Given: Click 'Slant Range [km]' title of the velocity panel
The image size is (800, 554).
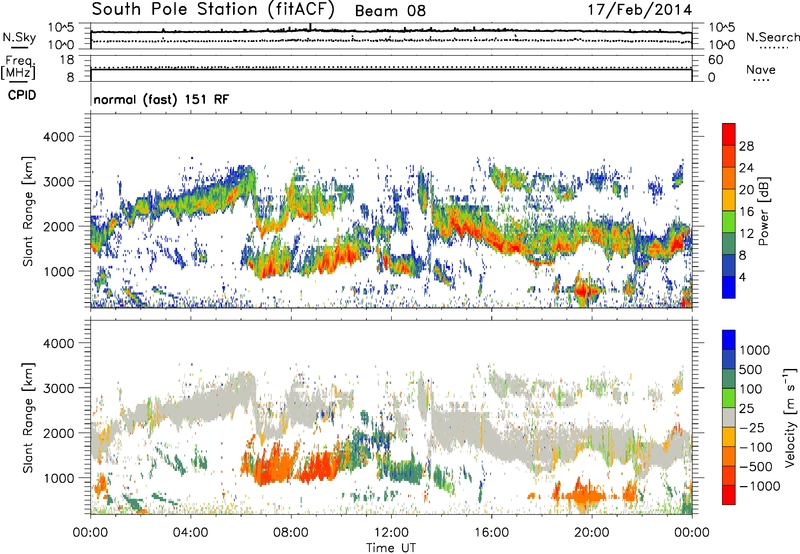Looking at the screenshot, I should pos(28,418).
